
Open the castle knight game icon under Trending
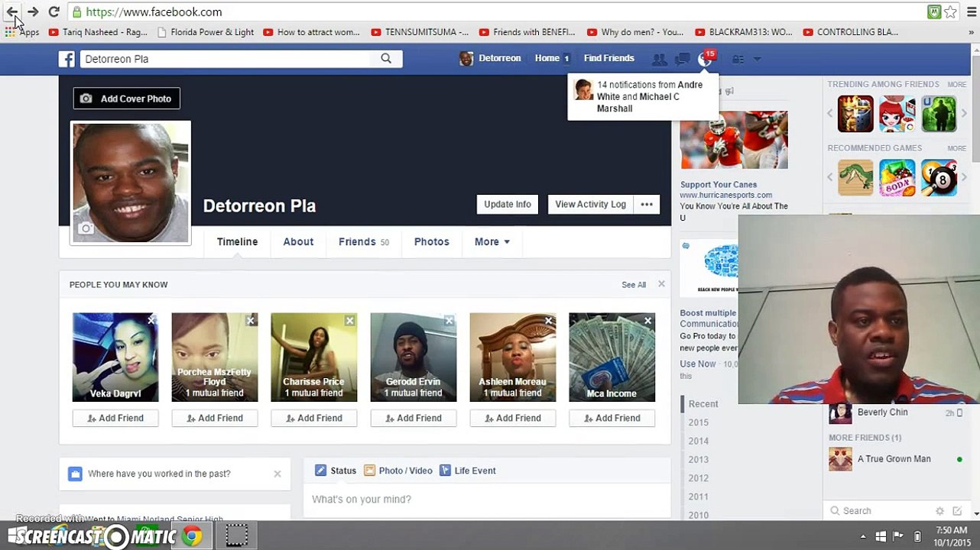pos(855,114)
